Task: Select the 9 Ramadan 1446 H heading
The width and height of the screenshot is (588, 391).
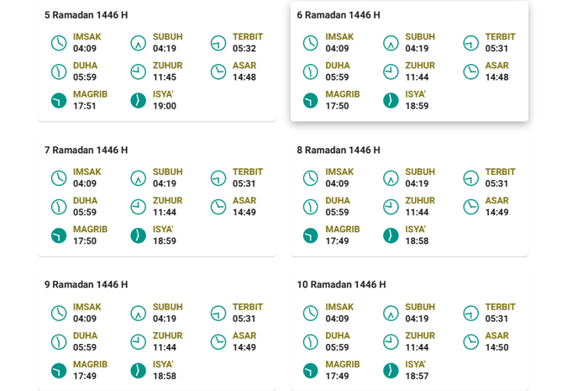Action: (86, 284)
